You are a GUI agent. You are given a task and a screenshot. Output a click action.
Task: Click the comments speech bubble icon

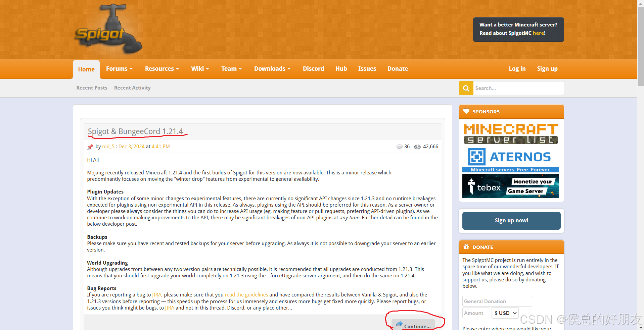[399, 147]
